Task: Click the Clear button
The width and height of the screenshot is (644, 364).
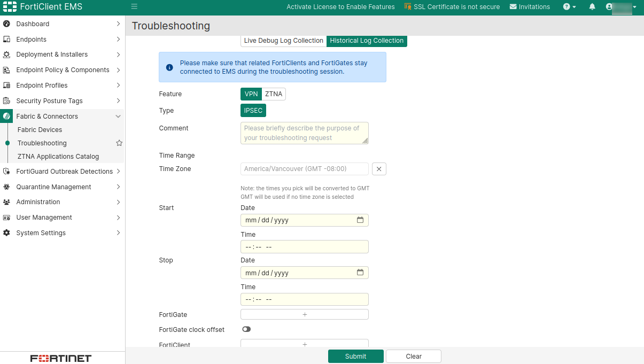Action: (414, 357)
